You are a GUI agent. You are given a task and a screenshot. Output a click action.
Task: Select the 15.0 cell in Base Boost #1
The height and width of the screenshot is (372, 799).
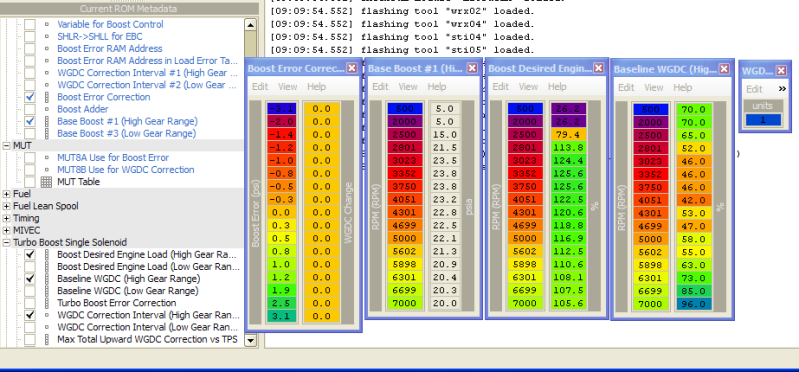pos(445,135)
